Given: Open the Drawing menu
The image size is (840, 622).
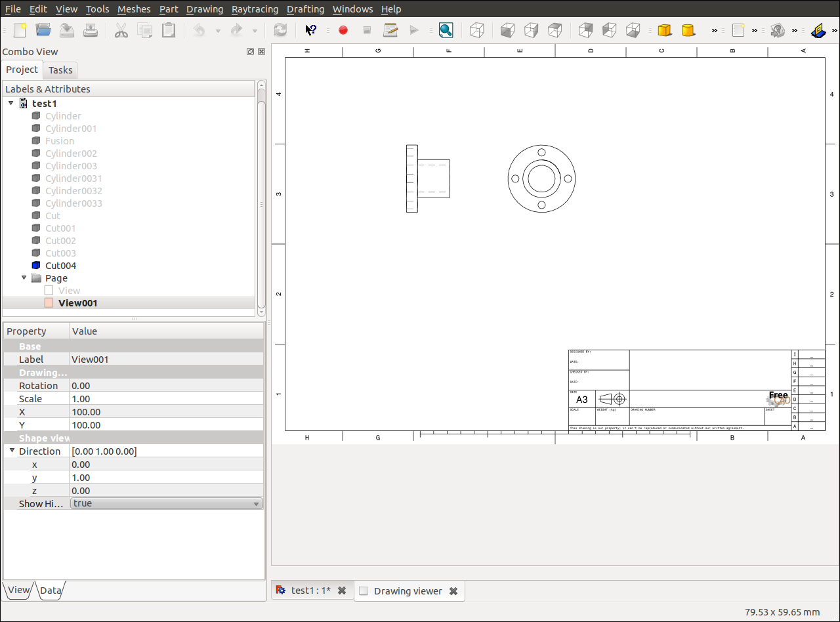Looking at the screenshot, I should pyautogui.click(x=204, y=9).
